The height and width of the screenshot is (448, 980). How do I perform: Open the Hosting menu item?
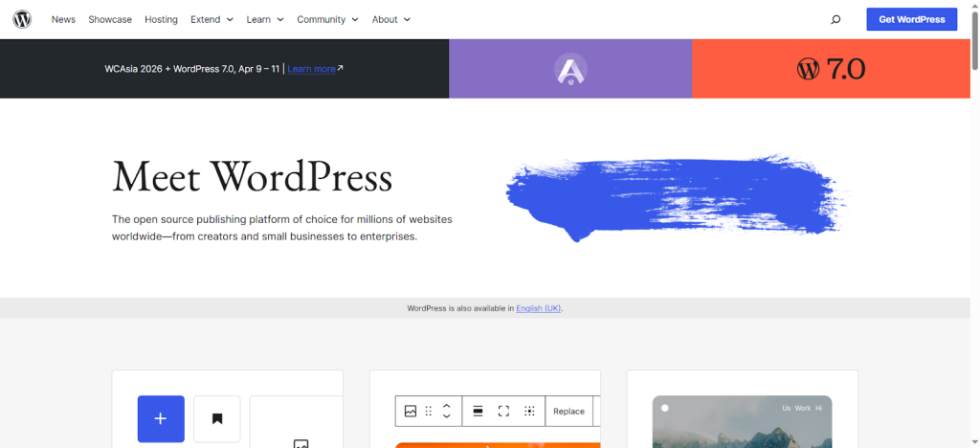click(x=161, y=19)
